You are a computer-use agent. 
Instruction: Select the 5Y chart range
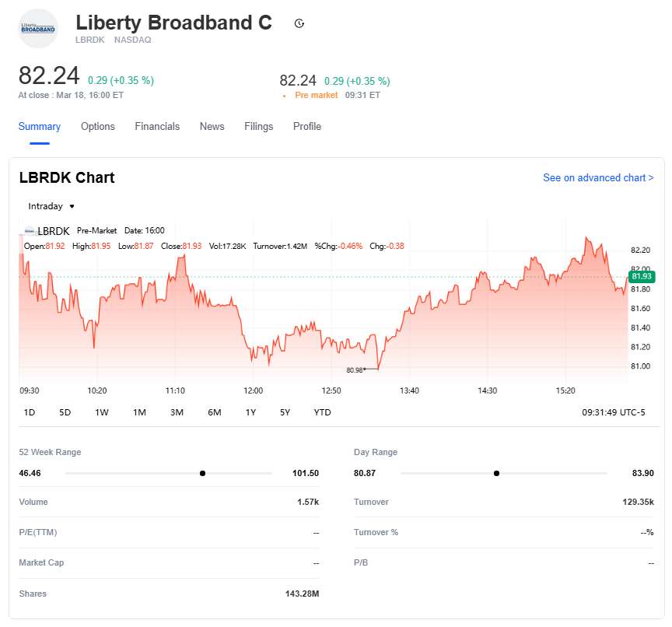[285, 412]
